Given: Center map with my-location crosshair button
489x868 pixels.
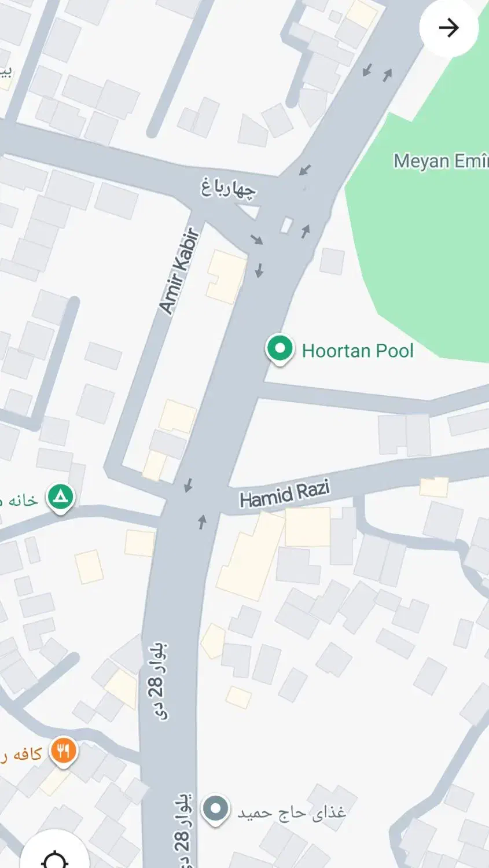Looking at the screenshot, I should tap(55, 856).
